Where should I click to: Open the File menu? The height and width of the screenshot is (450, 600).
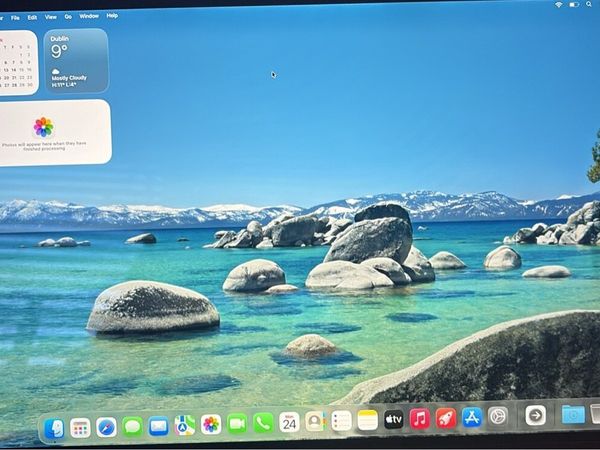15,17
